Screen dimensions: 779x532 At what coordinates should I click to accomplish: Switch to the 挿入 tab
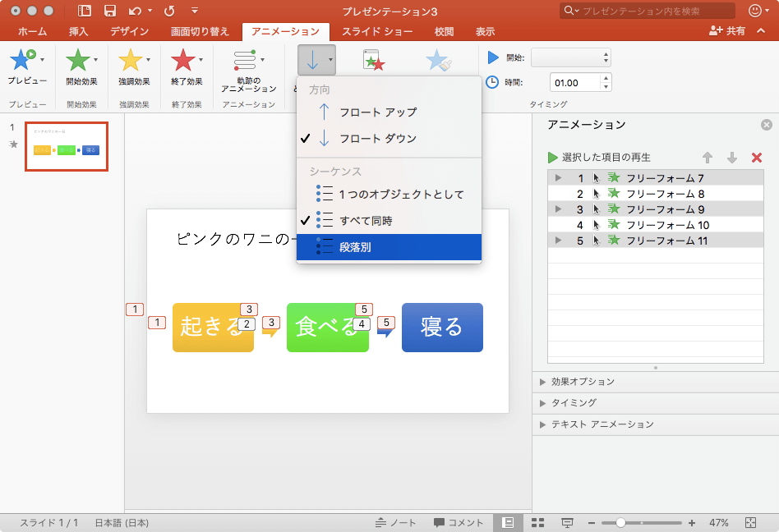(x=79, y=31)
